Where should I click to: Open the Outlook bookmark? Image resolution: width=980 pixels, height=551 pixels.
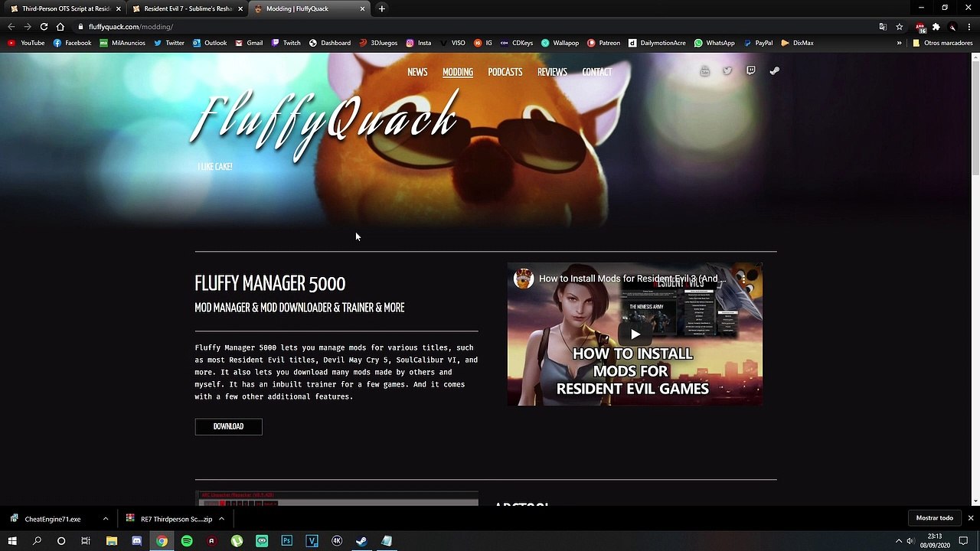pyautogui.click(x=209, y=43)
